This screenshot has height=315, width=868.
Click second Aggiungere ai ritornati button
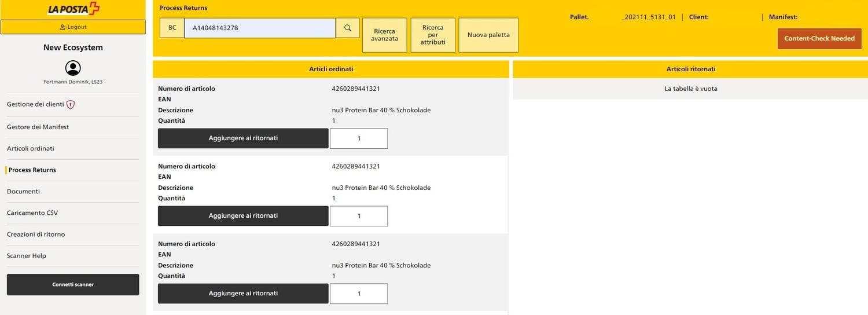pyautogui.click(x=243, y=216)
